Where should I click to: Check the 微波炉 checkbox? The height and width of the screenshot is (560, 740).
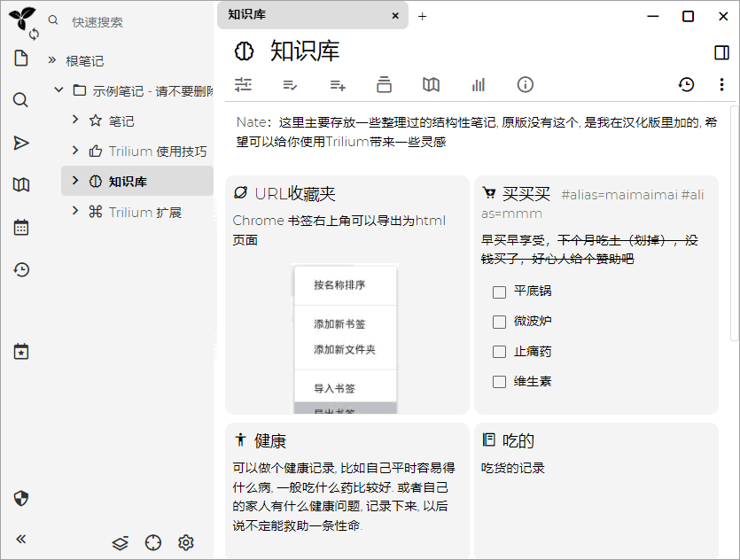pos(500,321)
